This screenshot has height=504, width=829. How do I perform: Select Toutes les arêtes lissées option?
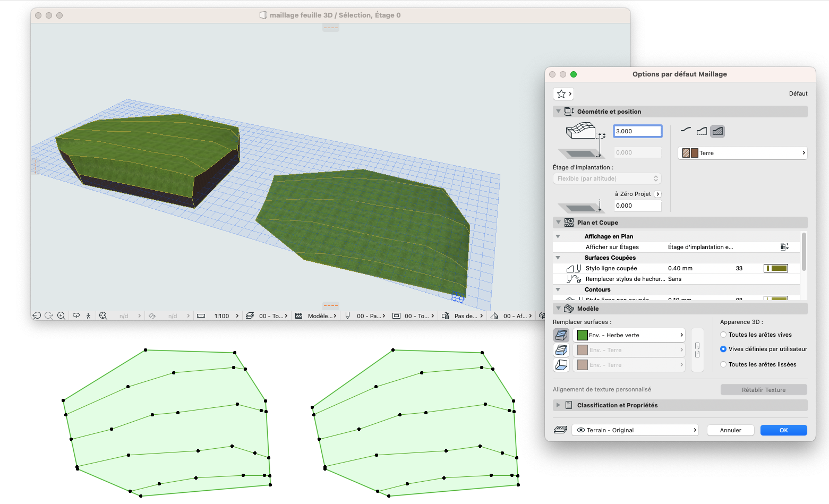pyautogui.click(x=758, y=364)
